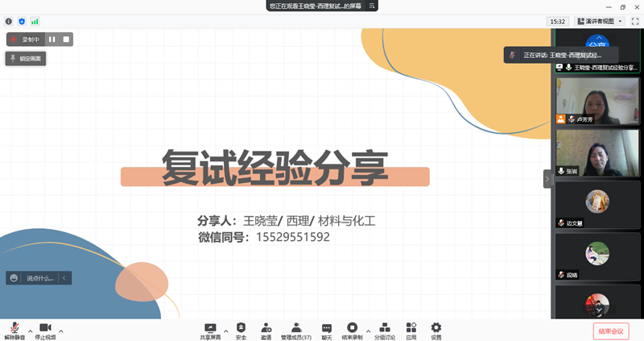Pause the recording in progress

52,39
